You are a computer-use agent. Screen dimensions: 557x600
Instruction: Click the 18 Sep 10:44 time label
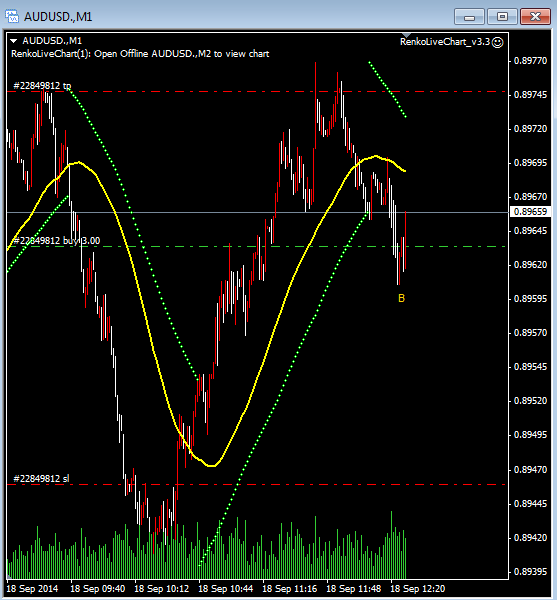pos(225,589)
